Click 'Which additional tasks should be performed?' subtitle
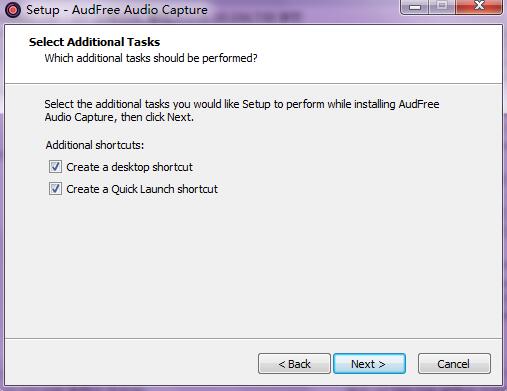Viewport: 507px width, 391px height. tap(151, 58)
